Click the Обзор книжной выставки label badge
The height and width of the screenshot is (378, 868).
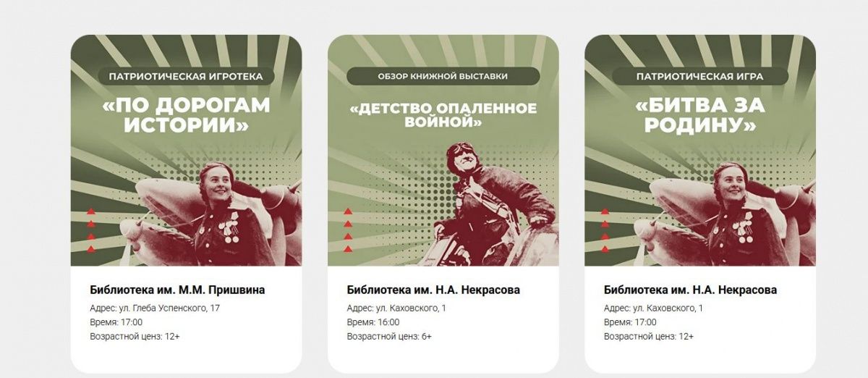click(x=443, y=76)
